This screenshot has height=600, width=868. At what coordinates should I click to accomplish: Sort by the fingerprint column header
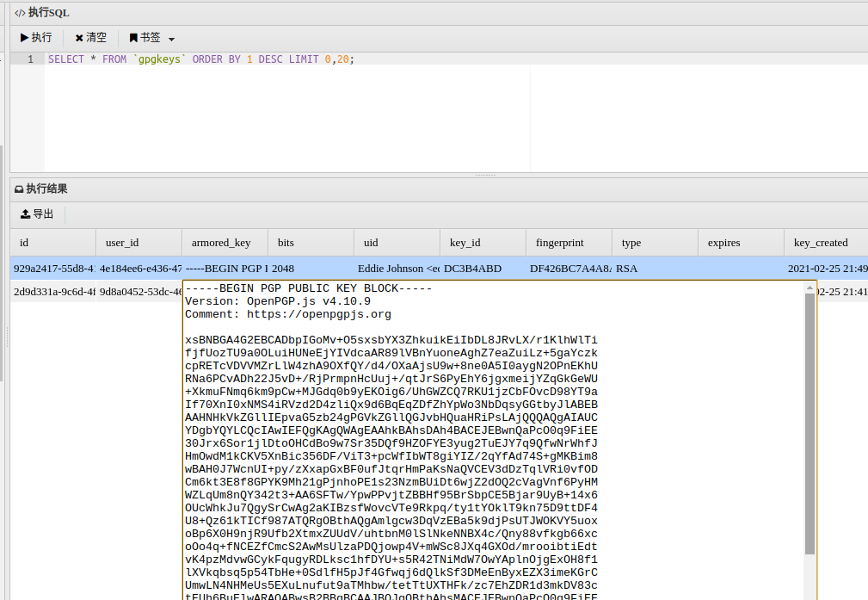(x=569, y=243)
